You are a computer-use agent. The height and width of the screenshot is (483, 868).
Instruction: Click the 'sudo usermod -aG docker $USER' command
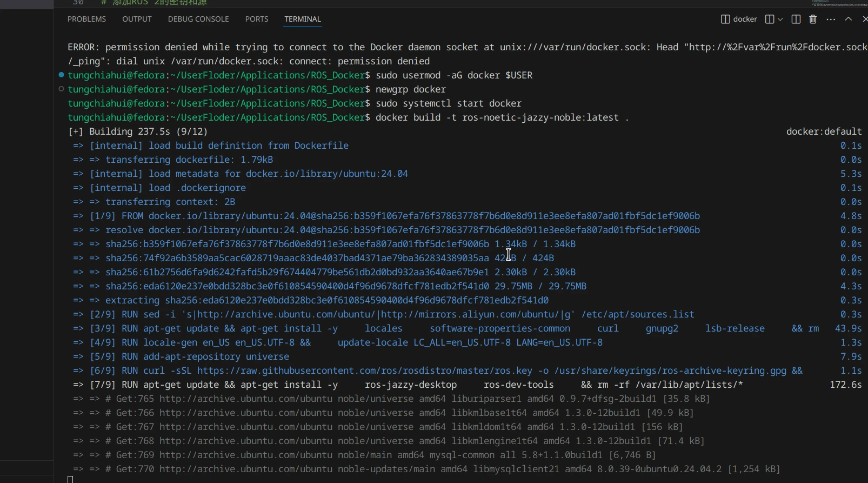[454, 75]
